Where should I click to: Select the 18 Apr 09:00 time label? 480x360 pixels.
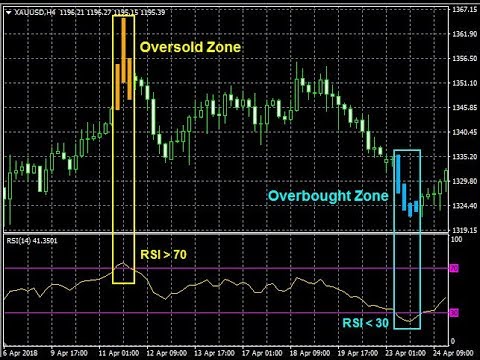[x=310, y=353]
